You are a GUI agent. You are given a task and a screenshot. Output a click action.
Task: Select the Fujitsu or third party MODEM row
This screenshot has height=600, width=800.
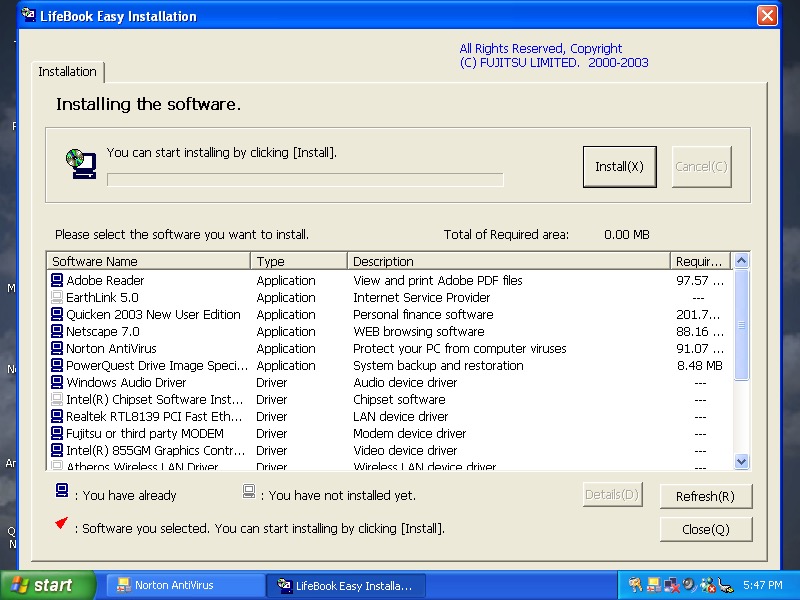144,434
